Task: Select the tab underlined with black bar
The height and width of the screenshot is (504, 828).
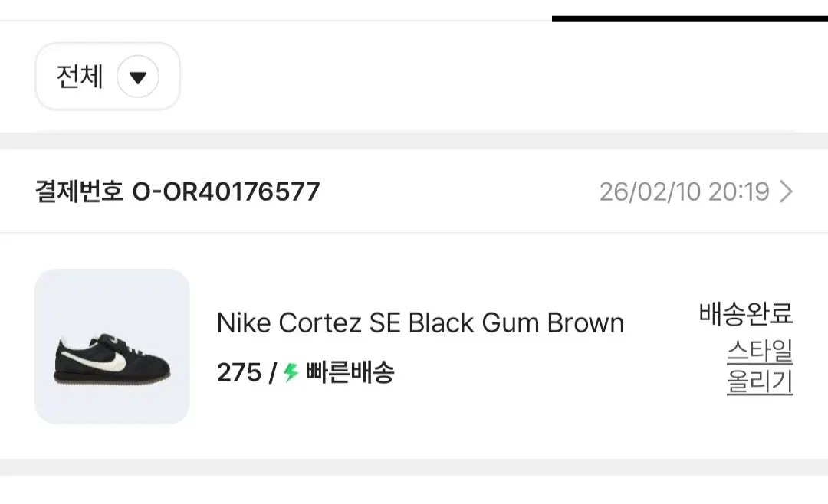Action: tap(690, 19)
